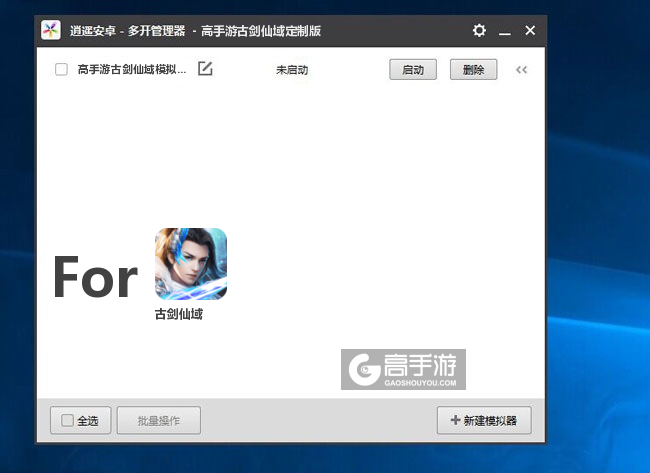
Task: Click the window title 逍遥安卓 - 多开管理器
Action: pyautogui.click(x=128, y=31)
